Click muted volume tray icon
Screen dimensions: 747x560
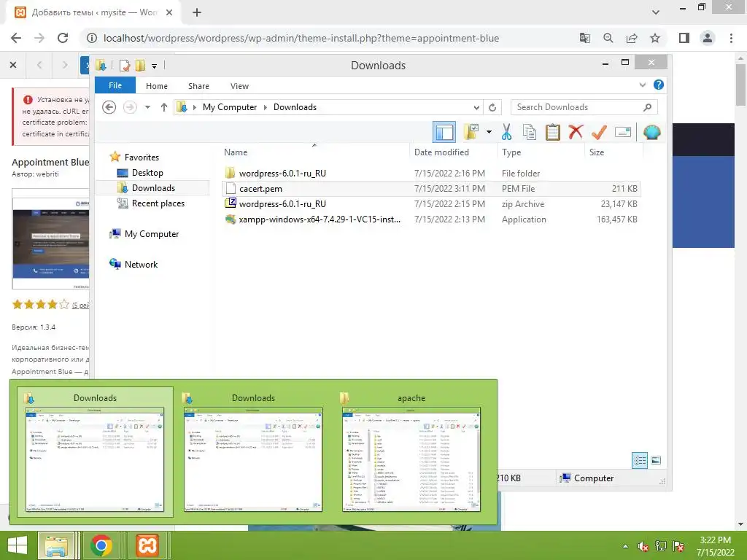click(643, 546)
